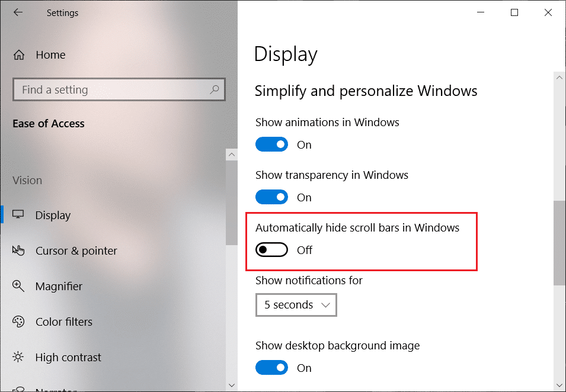
Task: Click the magnifier icon in Find a setting
Action: point(214,89)
